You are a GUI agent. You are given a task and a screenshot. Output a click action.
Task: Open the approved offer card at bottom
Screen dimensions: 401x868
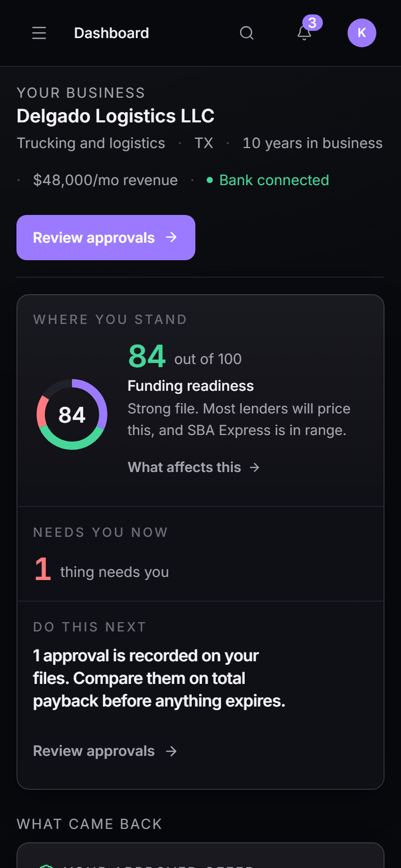coord(200,856)
